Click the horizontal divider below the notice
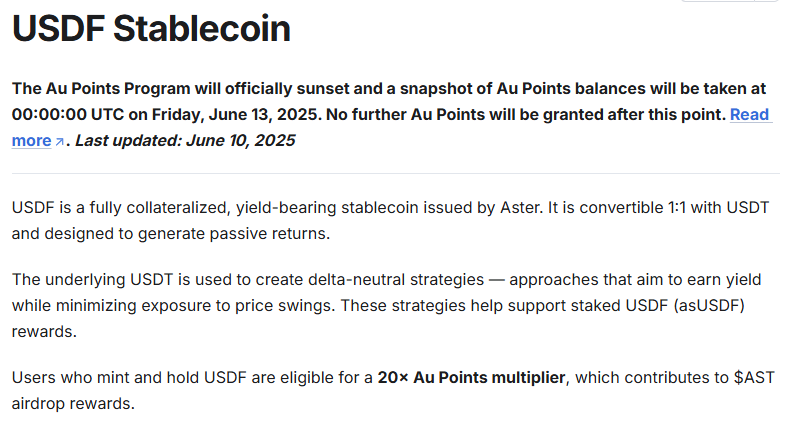 [394, 174]
